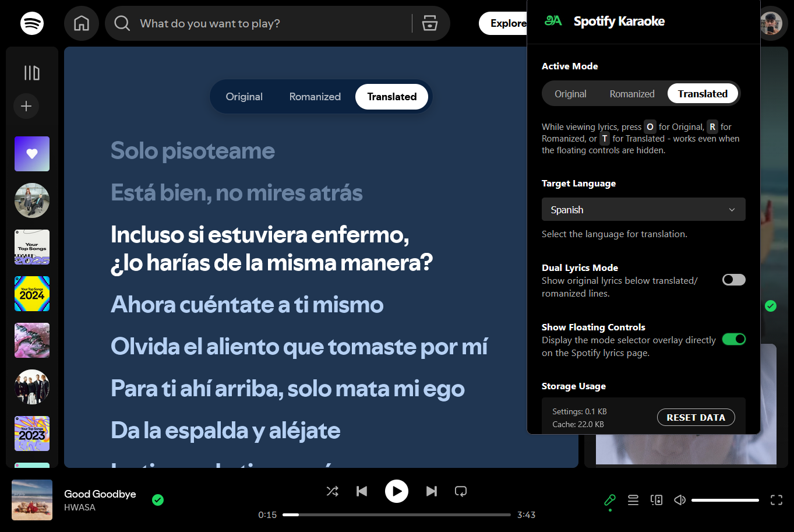The width and height of the screenshot is (794, 532).
Task: Select Romanized in Active Mode panel
Action: (x=632, y=94)
